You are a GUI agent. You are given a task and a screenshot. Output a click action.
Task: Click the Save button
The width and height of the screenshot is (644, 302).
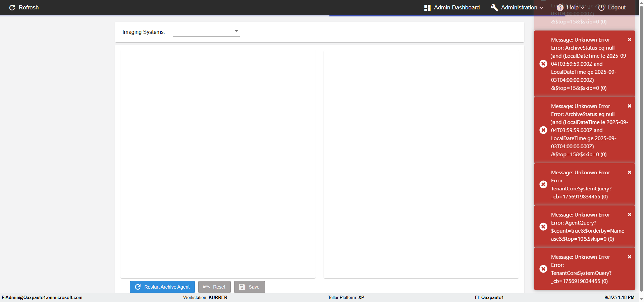tap(250, 287)
